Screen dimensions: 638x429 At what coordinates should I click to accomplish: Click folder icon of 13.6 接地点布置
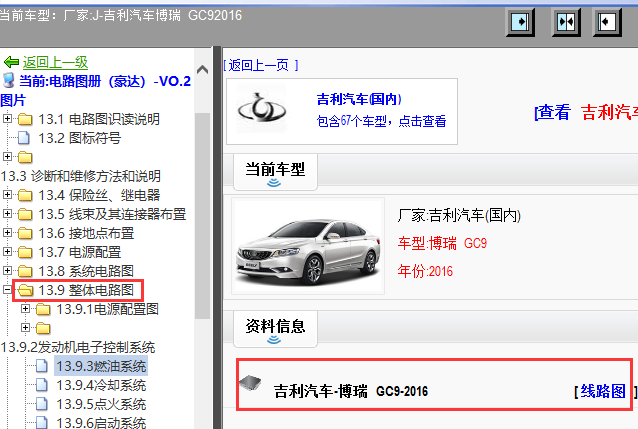25,233
